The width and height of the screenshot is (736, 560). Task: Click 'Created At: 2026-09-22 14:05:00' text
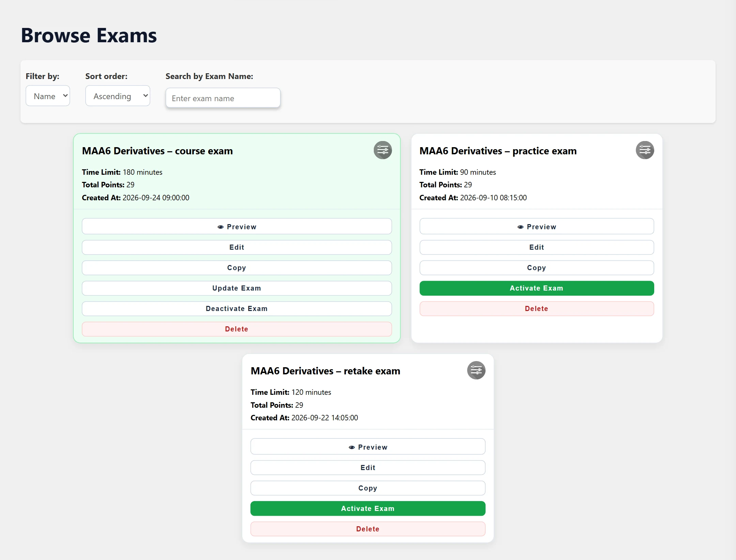click(304, 418)
